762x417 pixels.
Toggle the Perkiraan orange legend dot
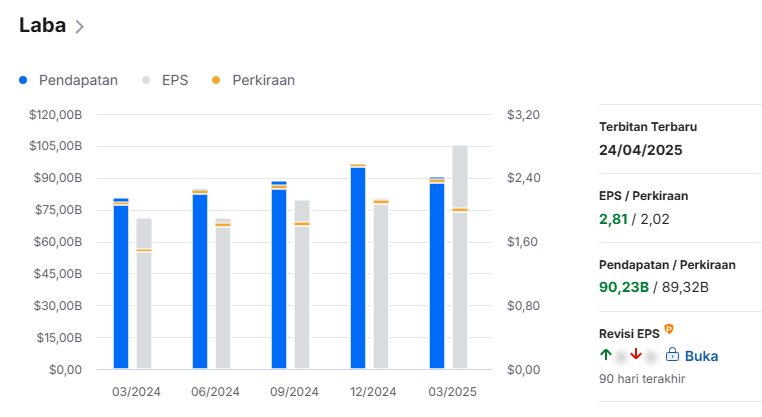tap(216, 80)
